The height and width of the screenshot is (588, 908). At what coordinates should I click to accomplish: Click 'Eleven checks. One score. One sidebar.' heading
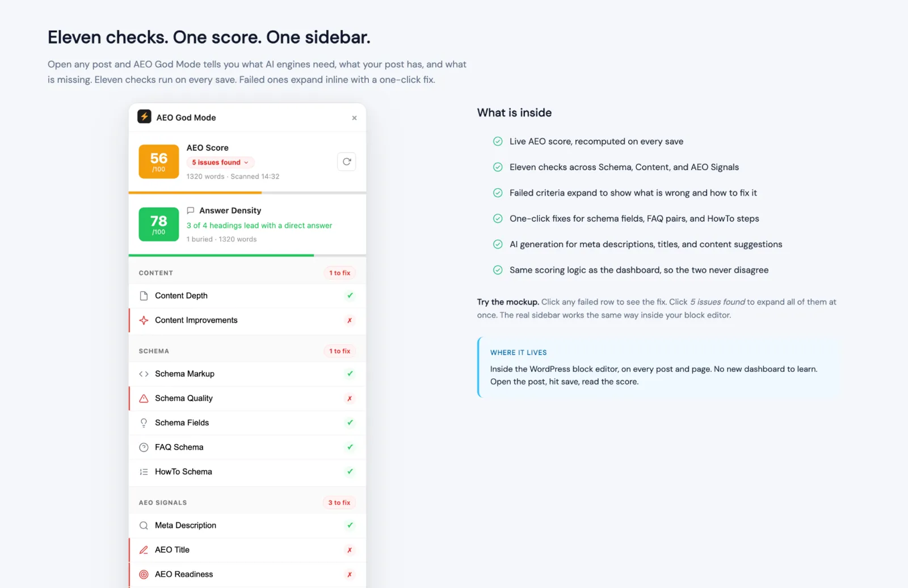pos(209,37)
